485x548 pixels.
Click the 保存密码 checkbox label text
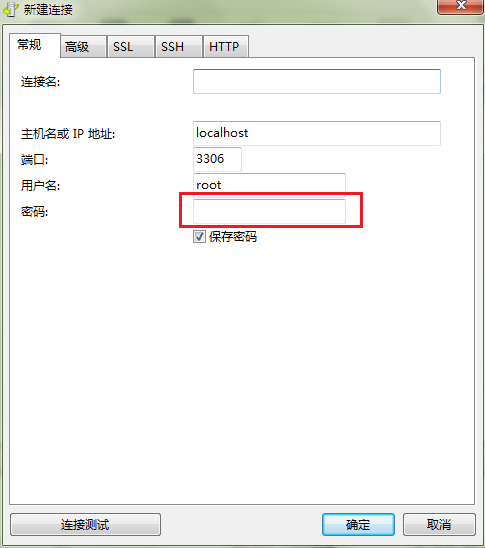tap(233, 237)
